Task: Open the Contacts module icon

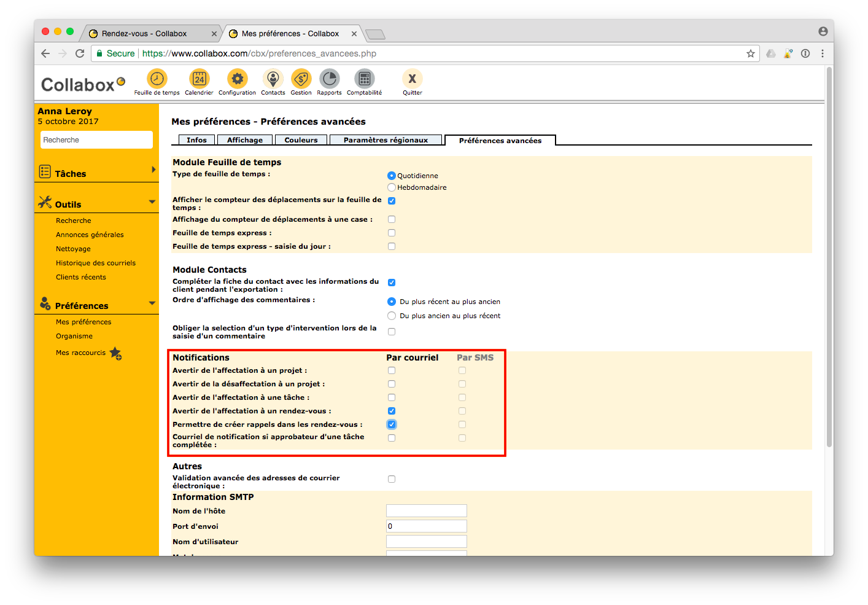Action: pyautogui.click(x=273, y=79)
